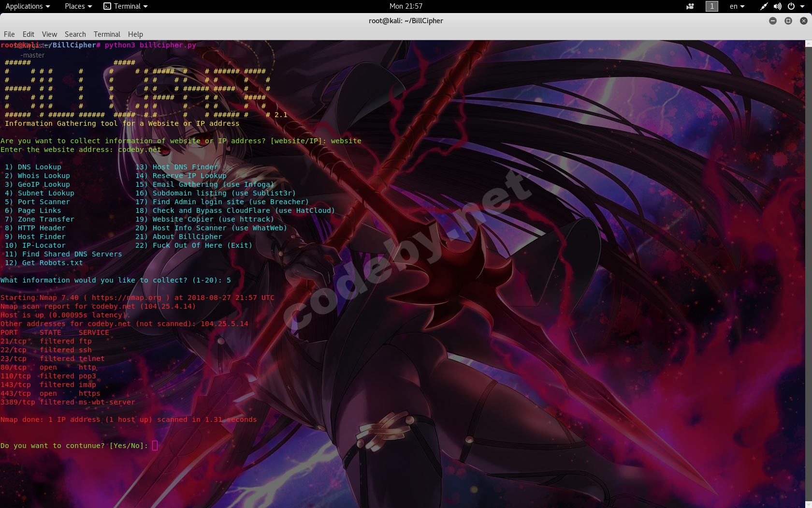Click the '19) Website Copier (use httrack)' text
The width and height of the screenshot is (812, 508).
205,219
